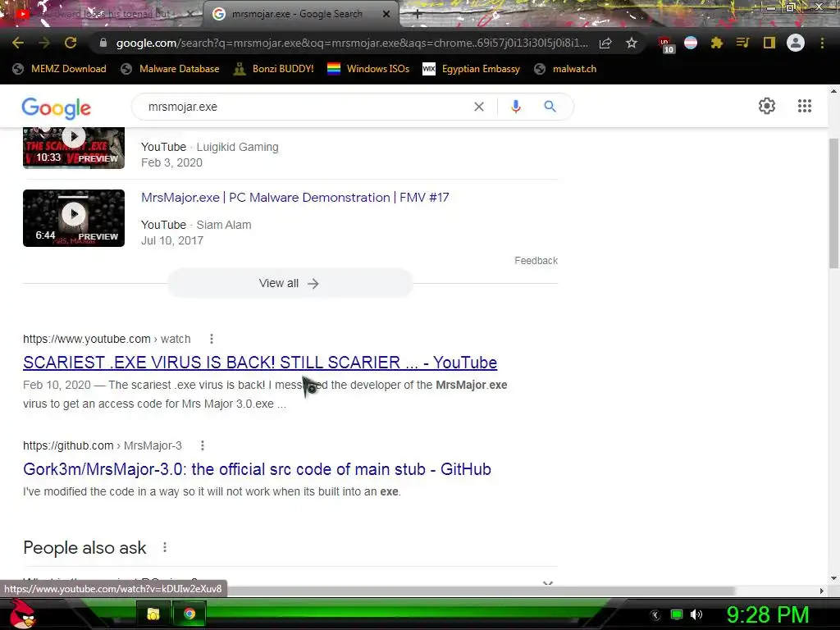Open the Angry Birds start button
The width and height of the screenshot is (840, 630).
pyautogui.click(x=21, y=614)
